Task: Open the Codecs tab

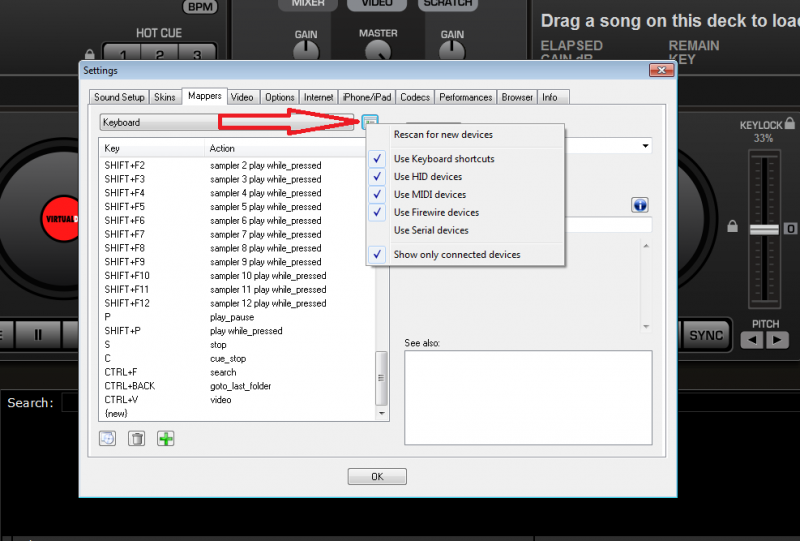Action: (415, 97)
